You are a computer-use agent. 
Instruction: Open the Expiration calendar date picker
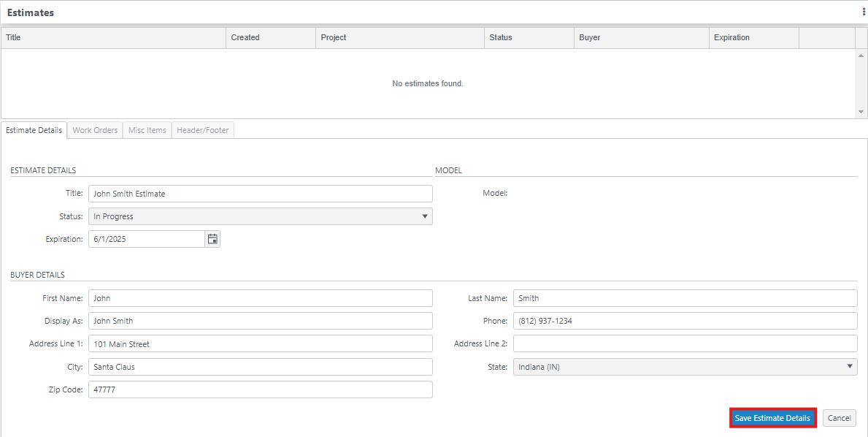pos(212,239)
